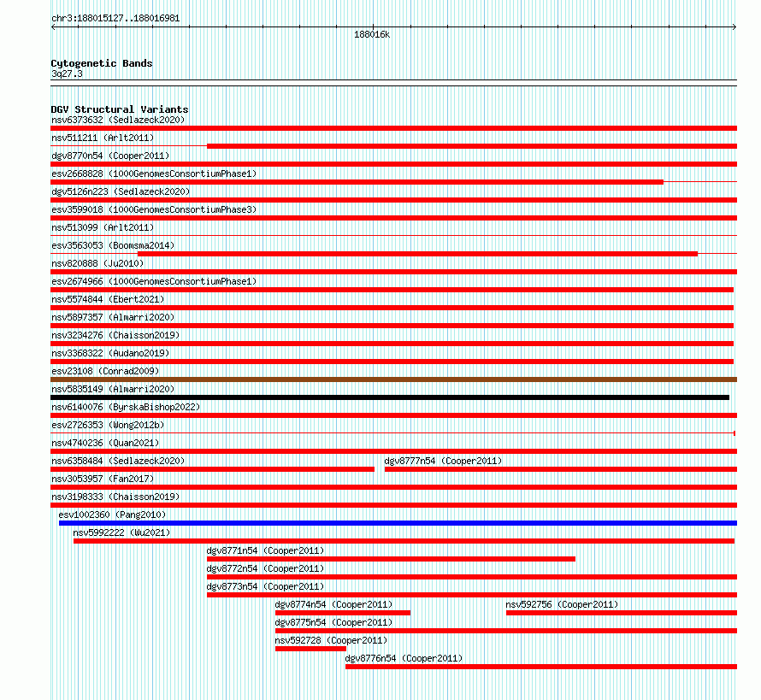Select the nsv4740236 (Quan2021) label
Viewport: 761px width, 700px height.
coord(105,443)
